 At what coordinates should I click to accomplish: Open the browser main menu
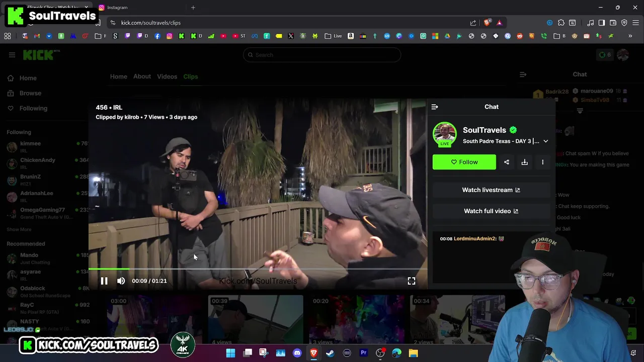tap(636, 23)
